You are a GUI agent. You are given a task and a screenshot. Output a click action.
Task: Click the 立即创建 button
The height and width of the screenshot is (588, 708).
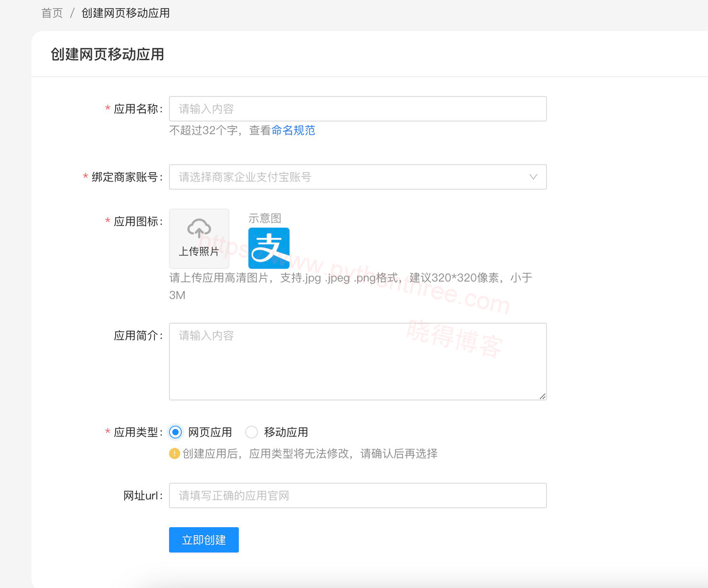pyautogui.click(x=203, y=539)
